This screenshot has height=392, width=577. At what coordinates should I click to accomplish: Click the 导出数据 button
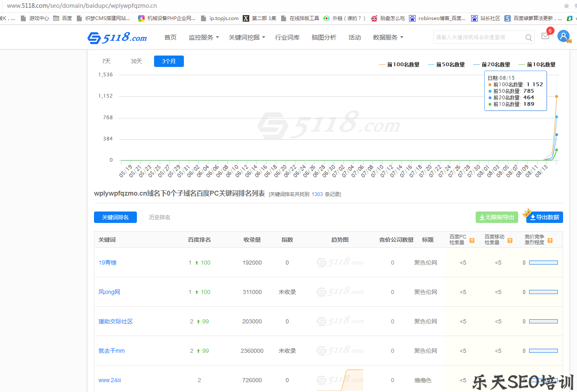[x=544, y=217]
